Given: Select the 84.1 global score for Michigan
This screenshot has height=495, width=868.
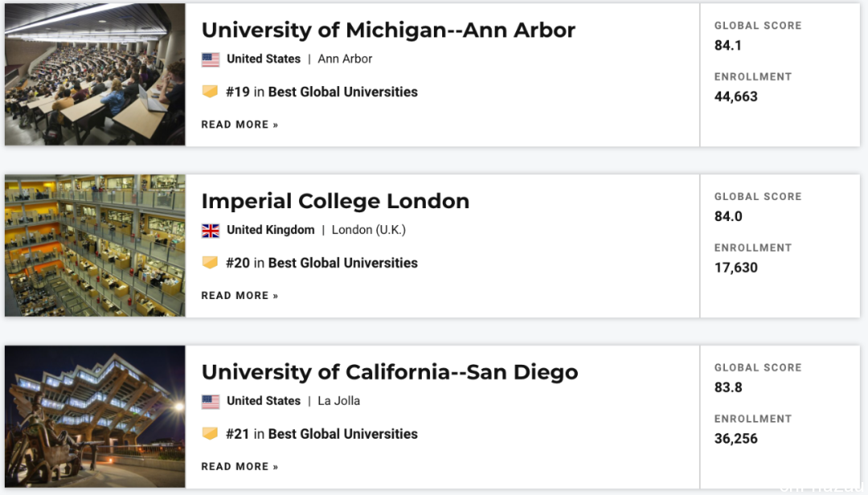Looking at the screenshot, I should point(728,46).
